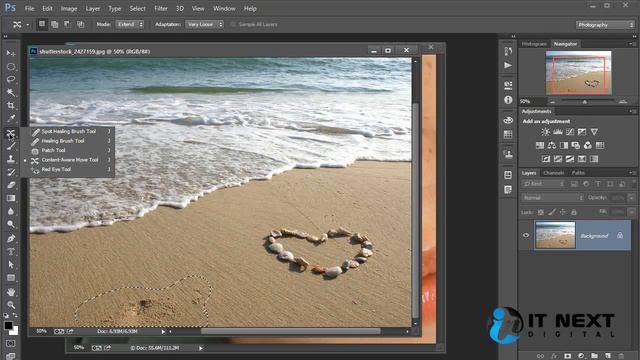
Task: Toggle lock position in Layers panel
Action: [x=563, y=212]
